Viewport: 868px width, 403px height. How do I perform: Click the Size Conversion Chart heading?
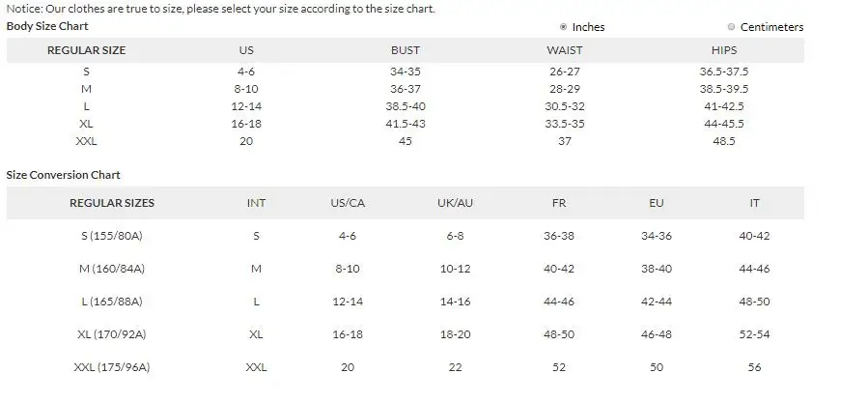coord(64,175)
